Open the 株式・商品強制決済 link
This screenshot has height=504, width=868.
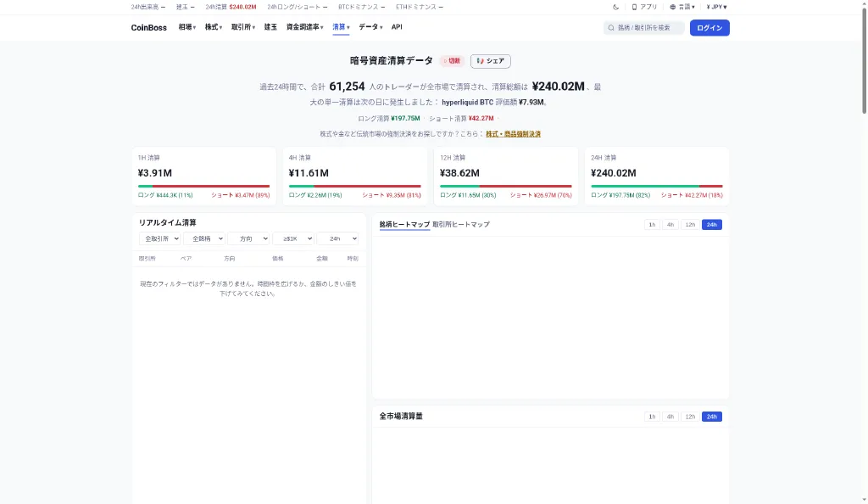click(513, 134)
